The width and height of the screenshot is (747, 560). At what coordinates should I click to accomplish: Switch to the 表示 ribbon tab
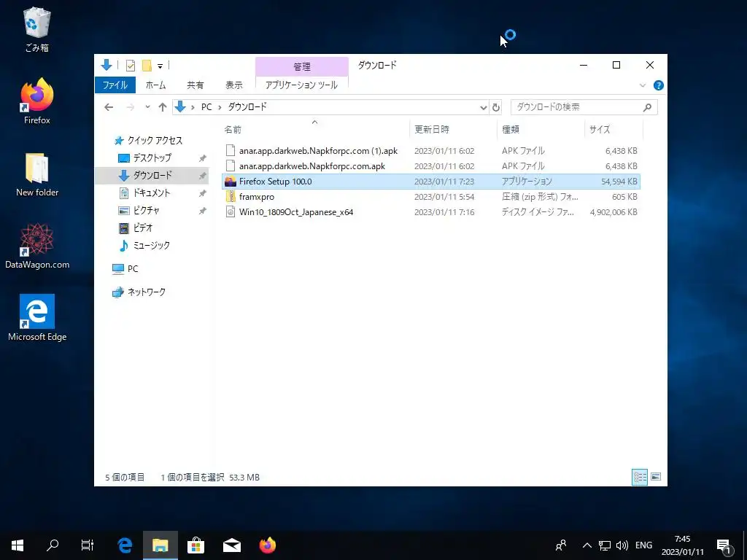point(234,85)
